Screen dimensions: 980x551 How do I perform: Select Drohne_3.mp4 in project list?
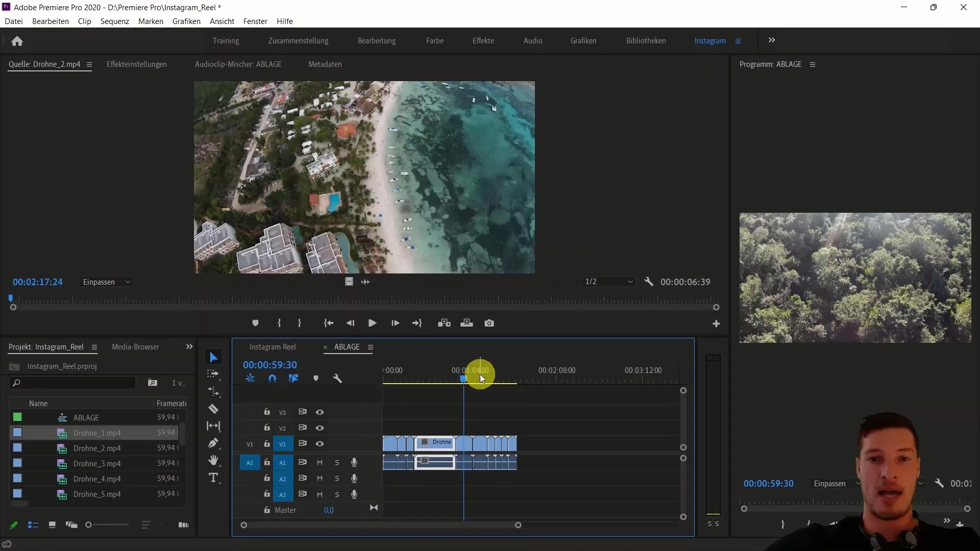[x=97, y=464]
